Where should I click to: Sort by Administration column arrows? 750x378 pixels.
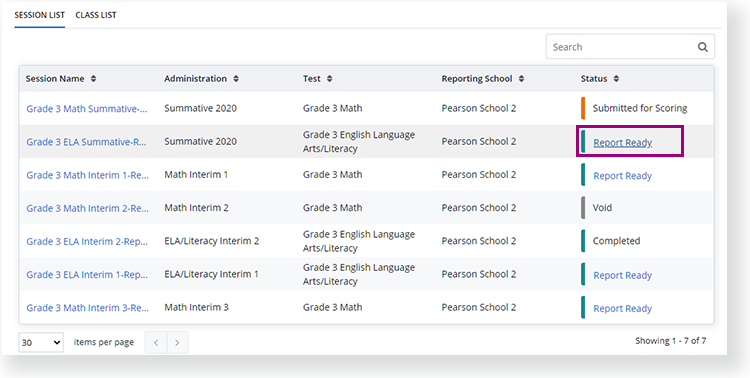click(236, 78)
